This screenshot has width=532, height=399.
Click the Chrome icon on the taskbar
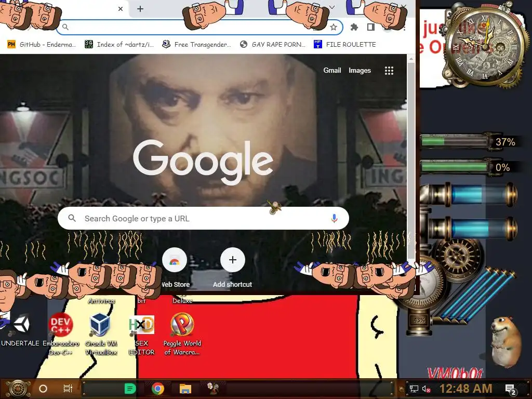(158, 389)
